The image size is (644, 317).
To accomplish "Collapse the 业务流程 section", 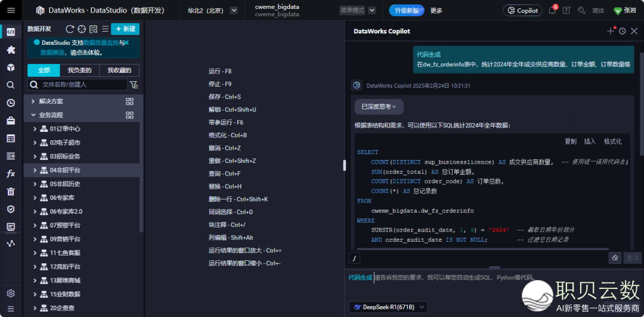I will tap(33, 115).
